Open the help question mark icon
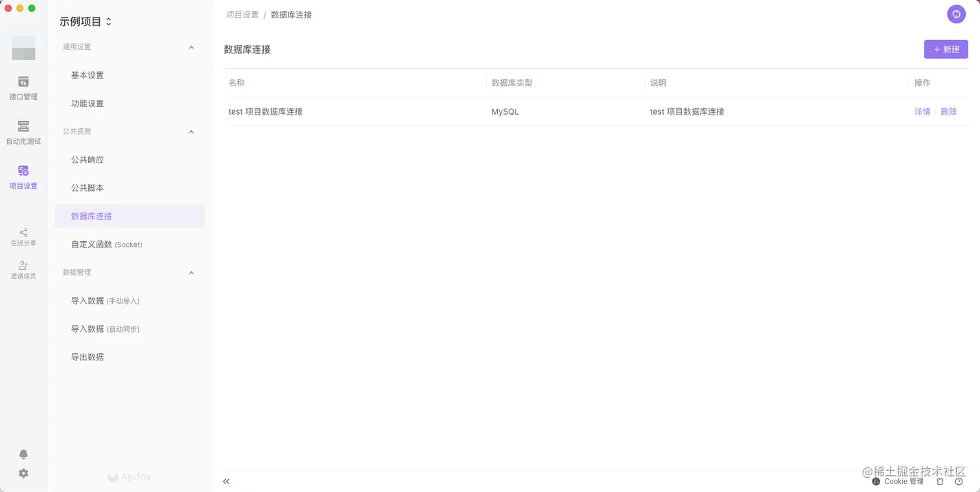This screenshot has width=980, height=492. click(x=959, y=481)
